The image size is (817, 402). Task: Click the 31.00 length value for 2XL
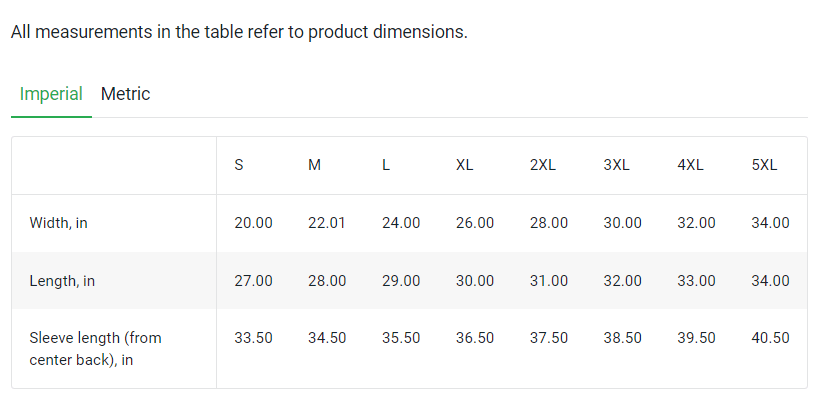click(x=549, y=281)
